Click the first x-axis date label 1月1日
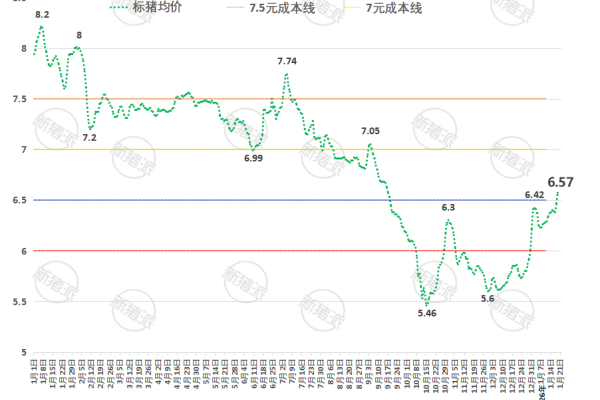600x400 pixels. 35,376
